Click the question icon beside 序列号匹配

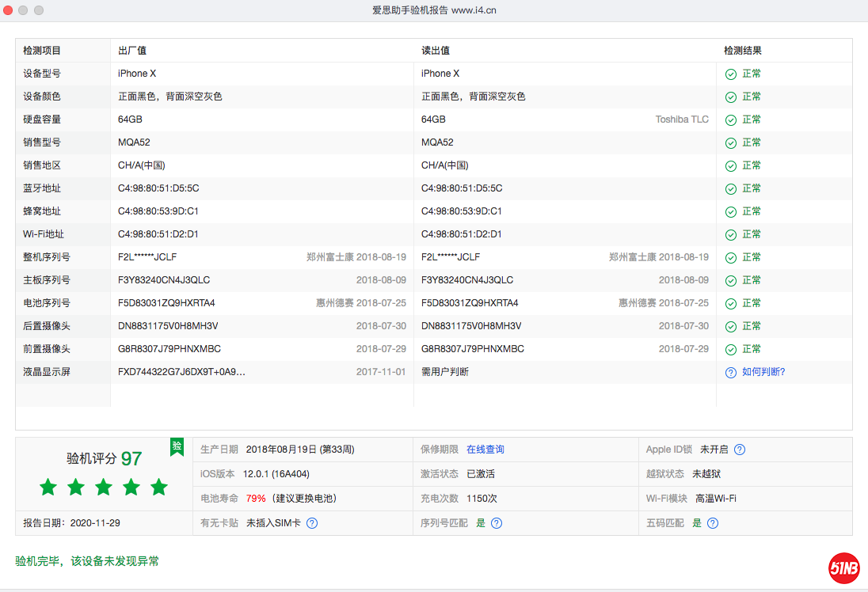pyautogui.click(x=497, y=523)
